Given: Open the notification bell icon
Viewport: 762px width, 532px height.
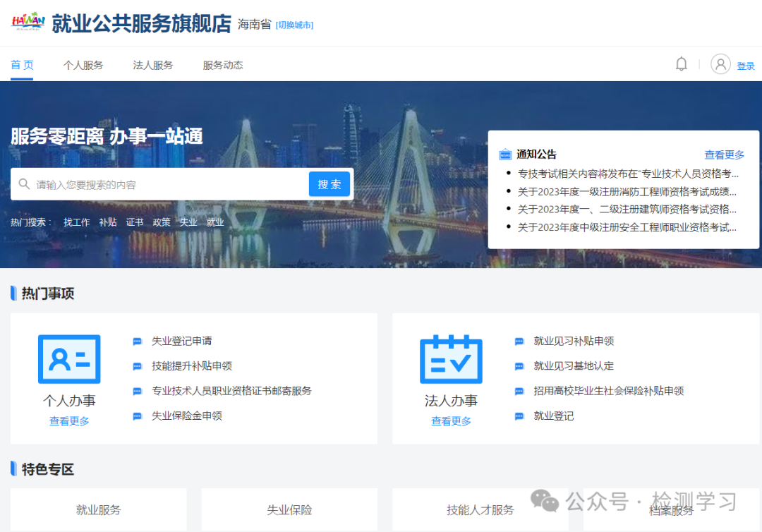Looking at the screenshot, I should click(682, 64).
